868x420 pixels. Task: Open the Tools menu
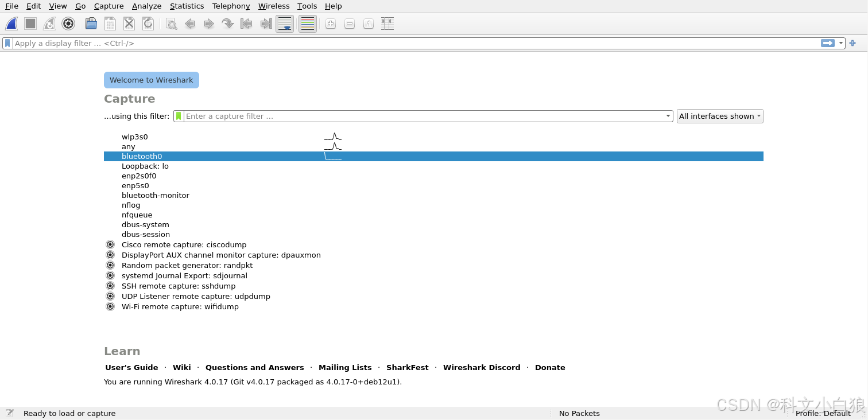click(307, 6)
